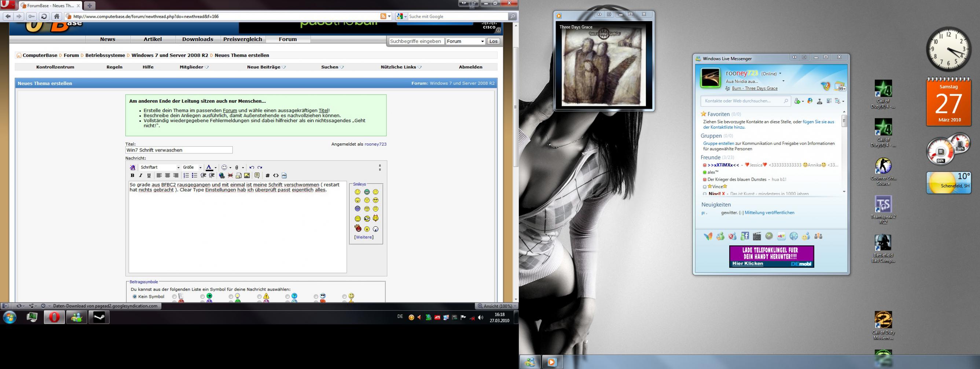Open the Opera wand password key button

click(32, 17)
